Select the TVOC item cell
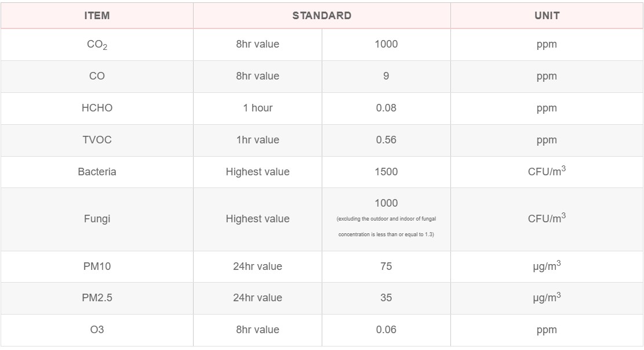The width and height of the screenshot is (644, 350). point(97,140)
